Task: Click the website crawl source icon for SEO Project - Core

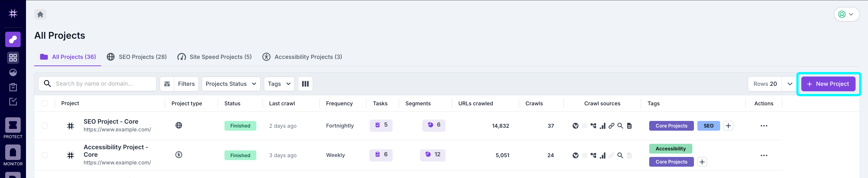Action: coord(575,126)
